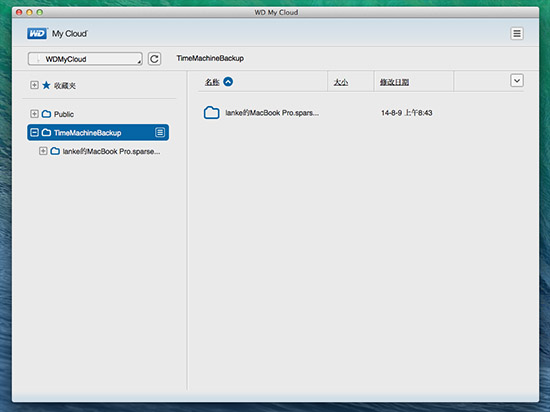This screenshot has height=412, width=550.
Task: Click the refresh icon beside device selector
Action: (154, 59)
